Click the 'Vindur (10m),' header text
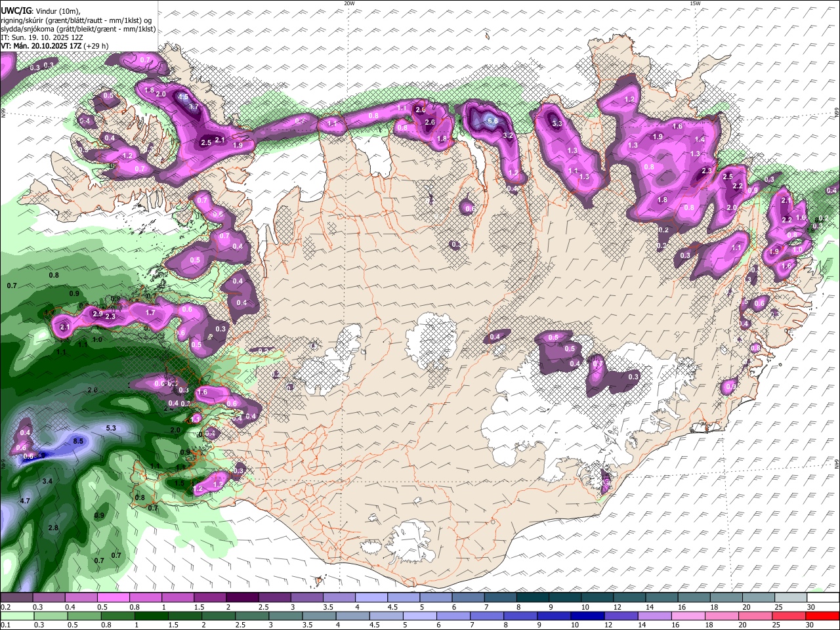 tap(57, 10)
